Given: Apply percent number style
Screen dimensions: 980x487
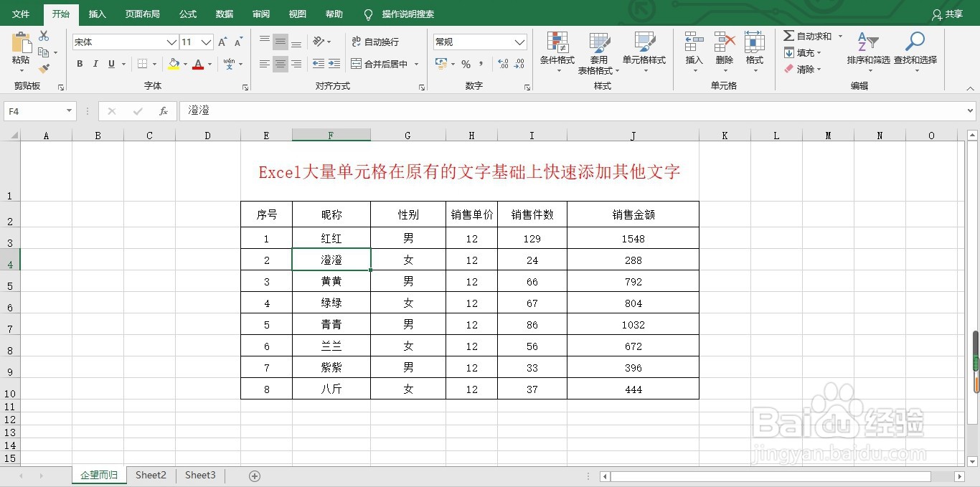Looking at the screenshot, I should 465,64.
